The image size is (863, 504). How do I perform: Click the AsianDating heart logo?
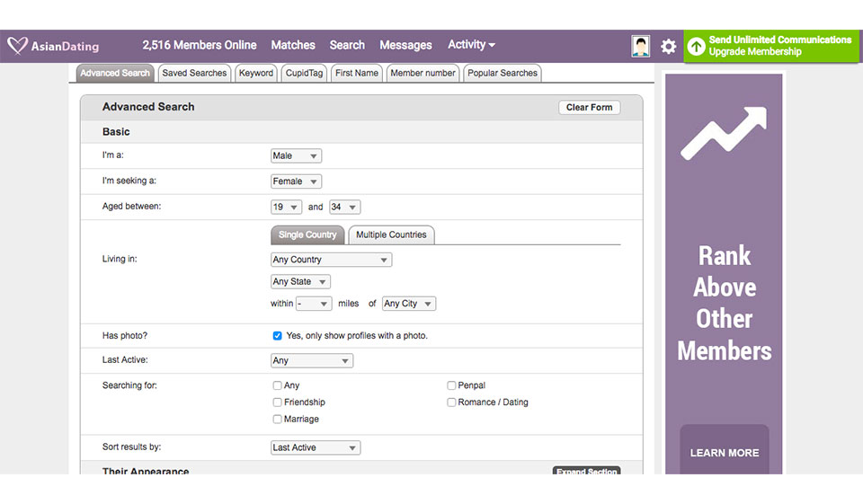17,46
